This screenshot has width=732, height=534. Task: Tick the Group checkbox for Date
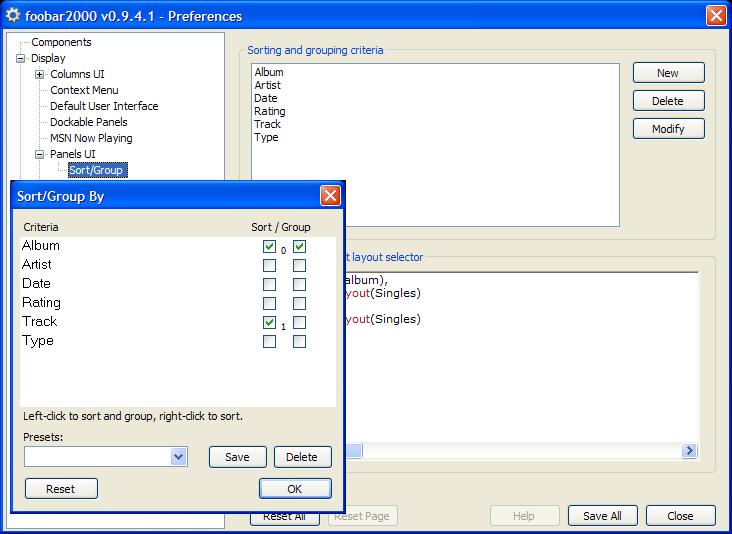299,284
